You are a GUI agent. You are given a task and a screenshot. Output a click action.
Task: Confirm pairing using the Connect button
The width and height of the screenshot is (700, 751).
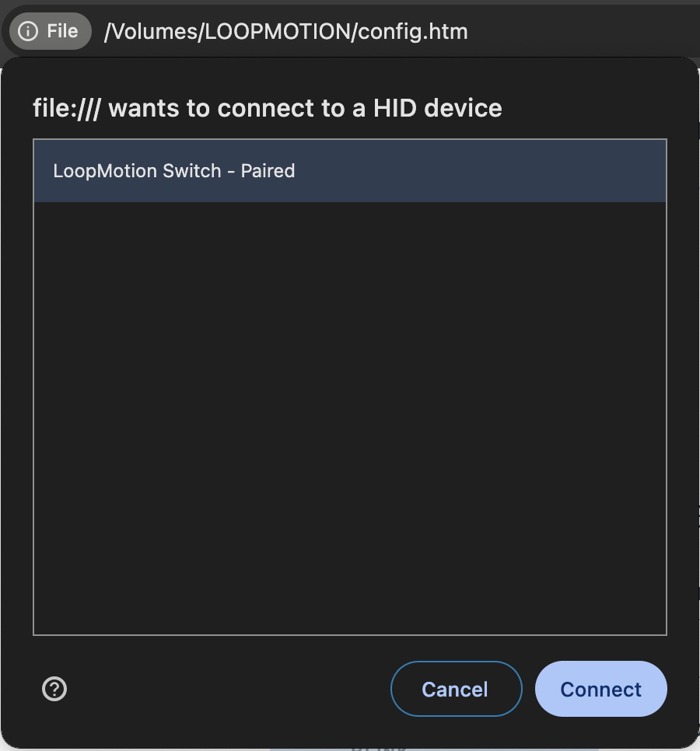coord(600,689)
